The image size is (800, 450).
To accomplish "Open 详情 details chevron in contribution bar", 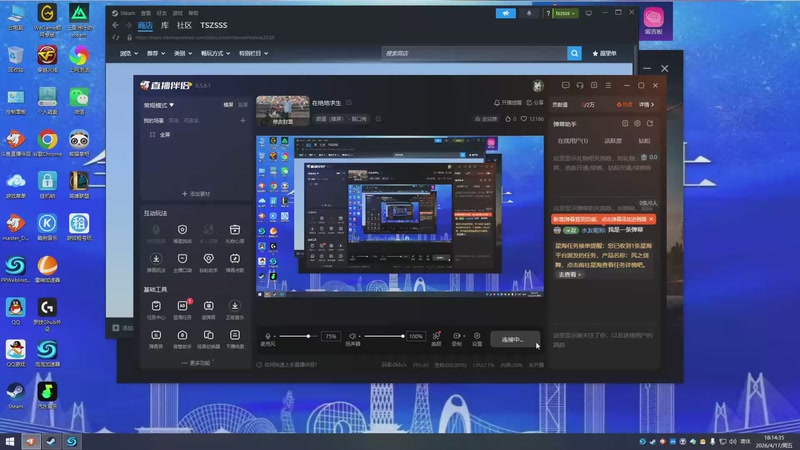I will click(646, 105).
